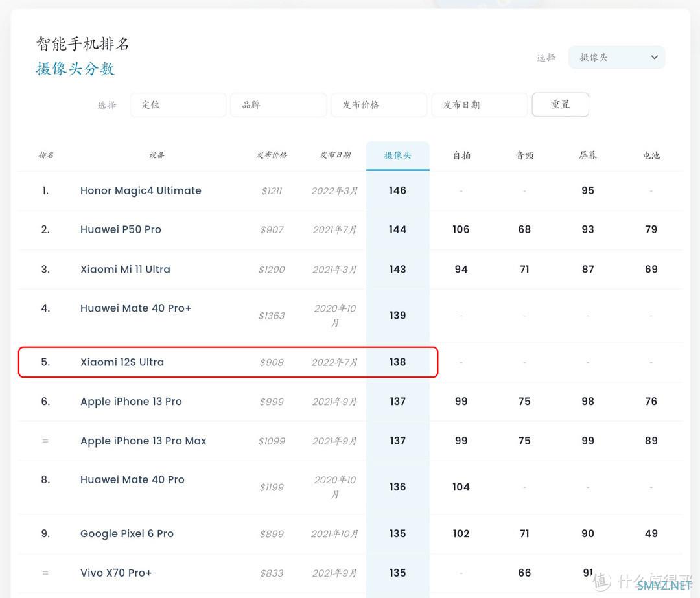Open the 发布日期 filter dropdown
The height and width of the screenshot is (598, 700).
[479, 105]
